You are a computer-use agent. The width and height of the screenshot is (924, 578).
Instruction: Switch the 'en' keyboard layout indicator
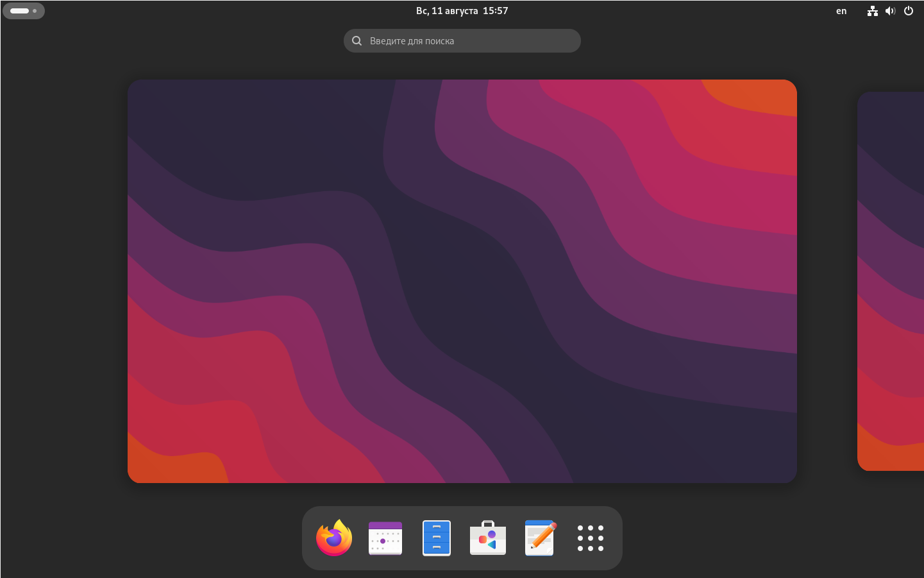coord(841,11)
